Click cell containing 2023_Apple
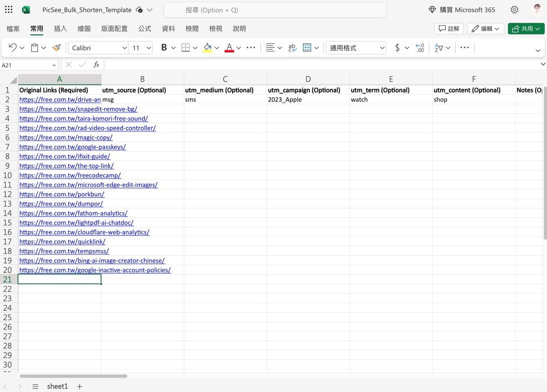This screenshot has height=392, width=547. pyautogui.click(x=308, y=99)
